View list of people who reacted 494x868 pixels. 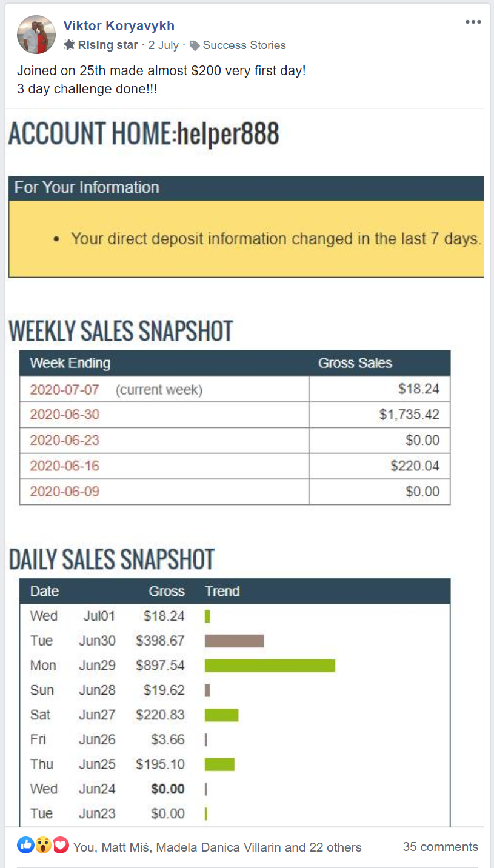pyautogui.click(x=217, y=847)
